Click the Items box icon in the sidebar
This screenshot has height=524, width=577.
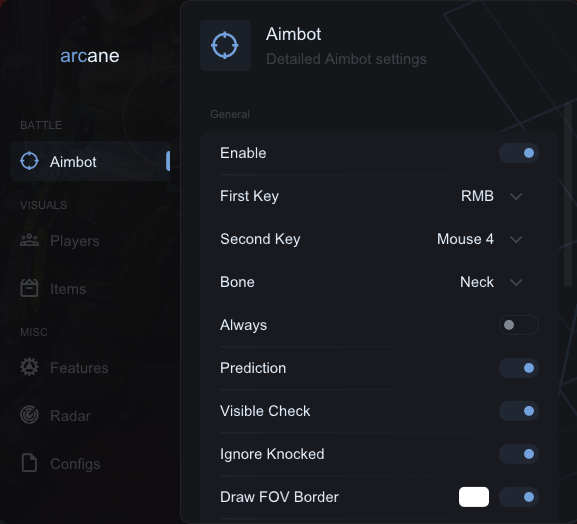click(x=29, y=288)
